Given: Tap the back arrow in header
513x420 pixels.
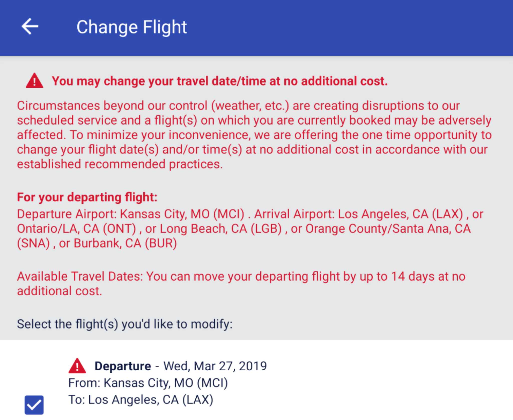Looking at the screenshot, I should click(30, 26).
